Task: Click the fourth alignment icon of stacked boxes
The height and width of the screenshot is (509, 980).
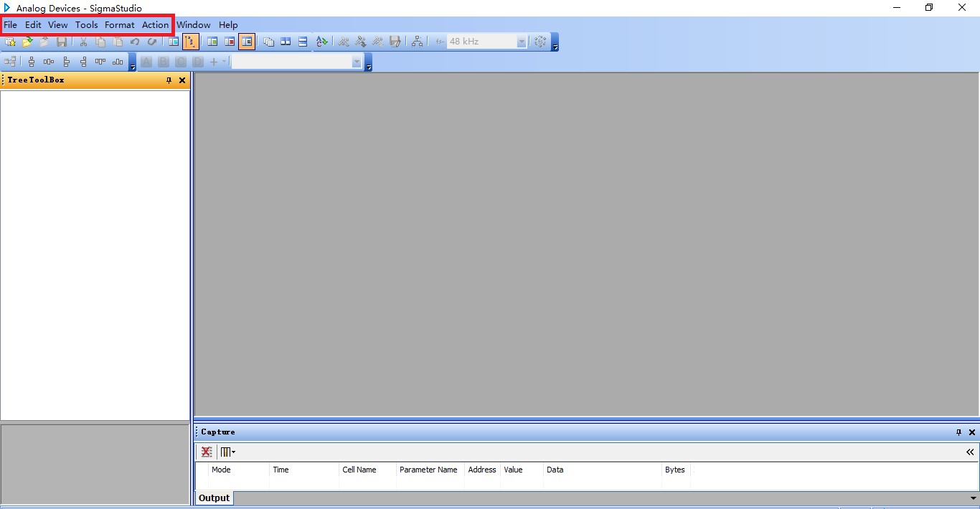Action: 83,62
